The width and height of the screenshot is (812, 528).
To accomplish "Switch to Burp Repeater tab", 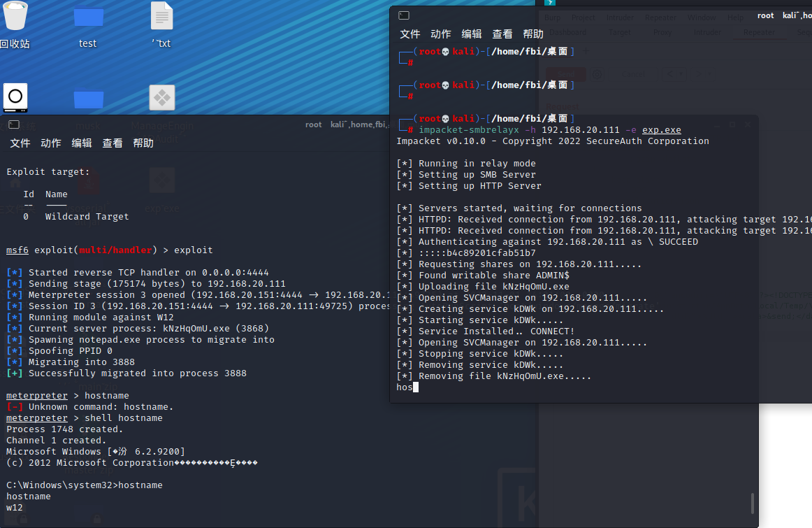I will [x=759, y=32].
